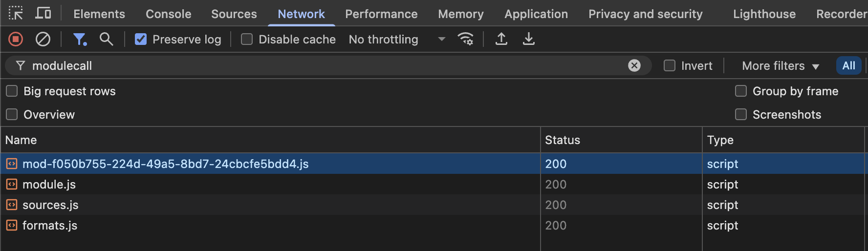Export HAR with download icon
The image size is (868, 251).
point(529,39)
